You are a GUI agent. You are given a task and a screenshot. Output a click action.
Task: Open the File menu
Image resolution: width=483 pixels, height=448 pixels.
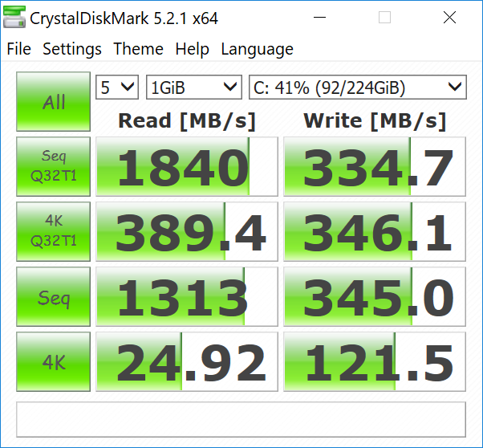coord(18,49)
